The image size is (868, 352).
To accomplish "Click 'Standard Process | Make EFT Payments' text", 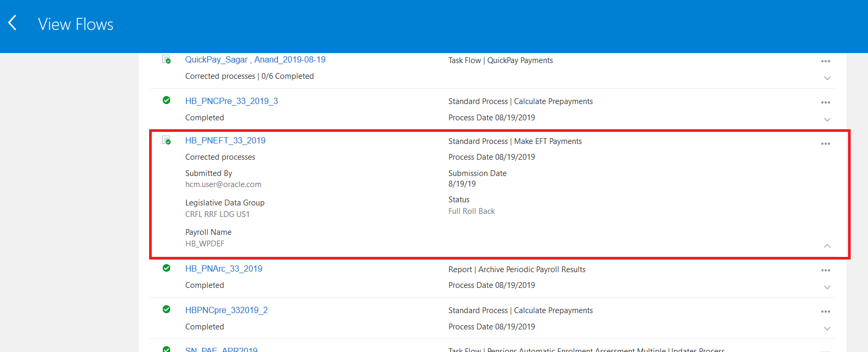I will point(515,141).
